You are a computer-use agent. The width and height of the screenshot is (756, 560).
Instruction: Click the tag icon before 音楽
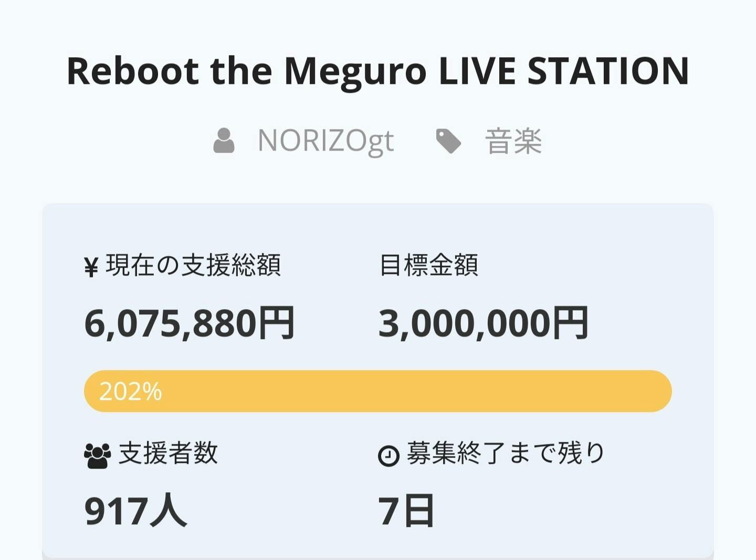tap(448, 141)
